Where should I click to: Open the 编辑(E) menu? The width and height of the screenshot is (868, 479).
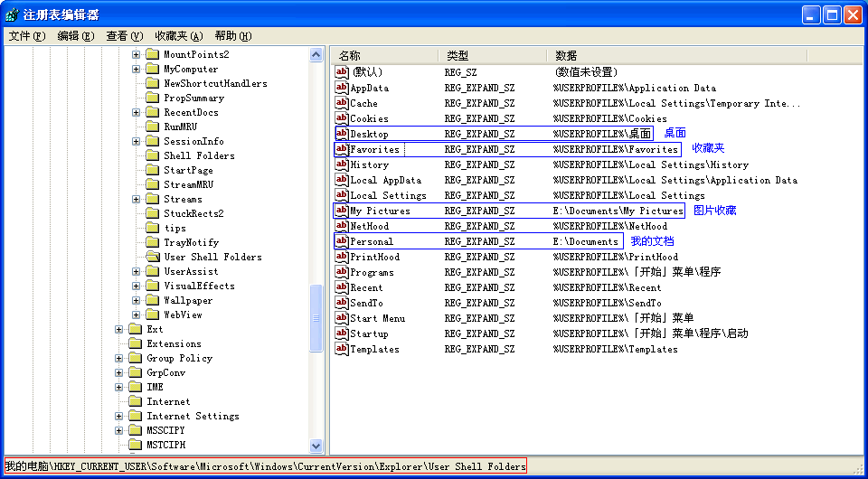point(76,36)
